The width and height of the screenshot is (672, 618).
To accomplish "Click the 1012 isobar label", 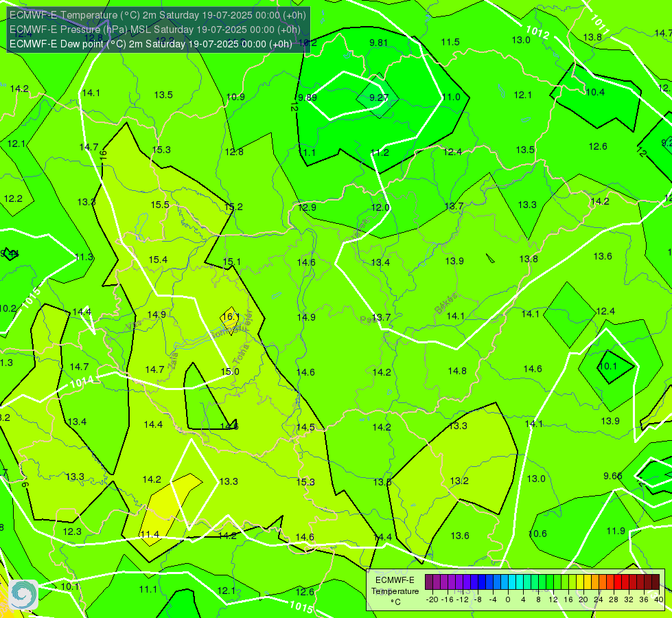I will tap(537, 32).
